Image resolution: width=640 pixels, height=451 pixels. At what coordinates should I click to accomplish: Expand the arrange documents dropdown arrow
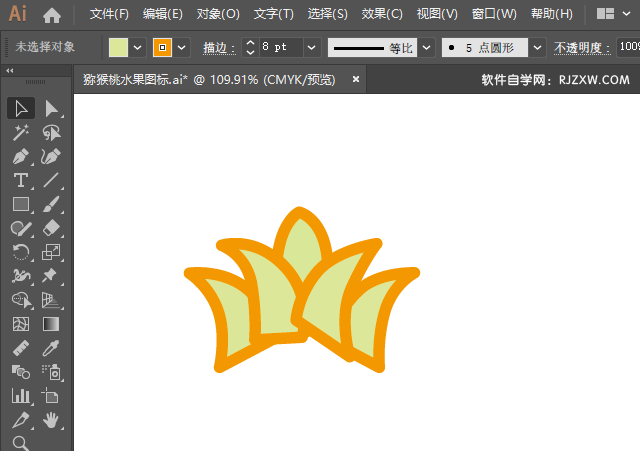(627, 14)
